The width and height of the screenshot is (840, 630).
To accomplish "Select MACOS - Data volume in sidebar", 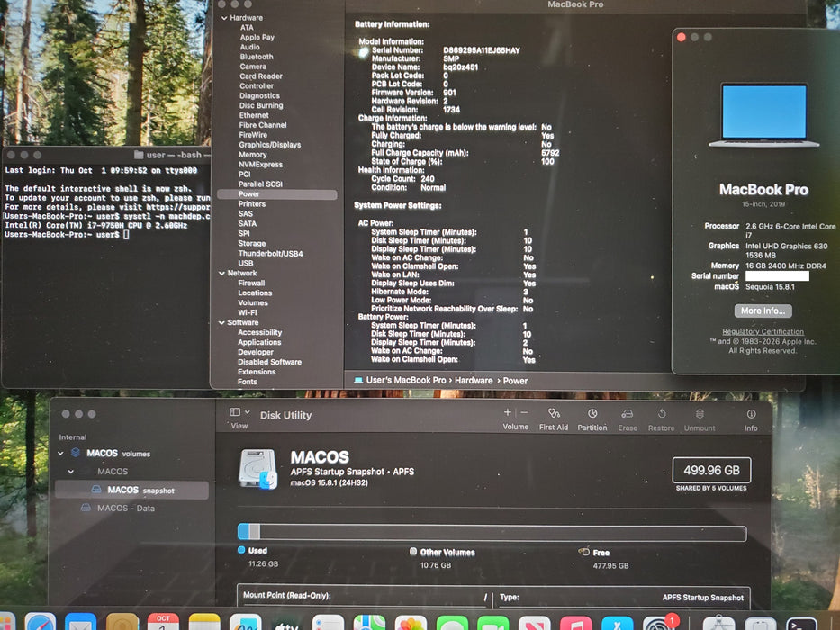I will click(126, 508).
